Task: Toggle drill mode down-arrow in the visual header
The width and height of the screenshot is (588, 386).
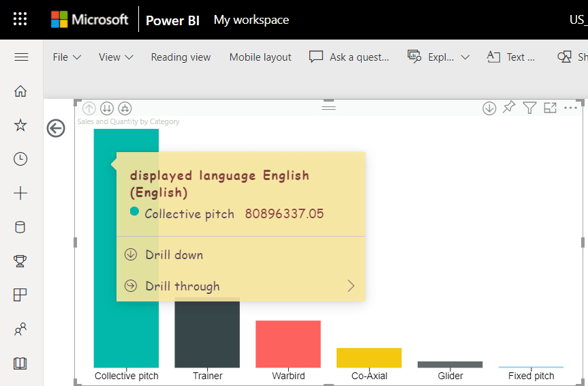Action: pos(489,108)
